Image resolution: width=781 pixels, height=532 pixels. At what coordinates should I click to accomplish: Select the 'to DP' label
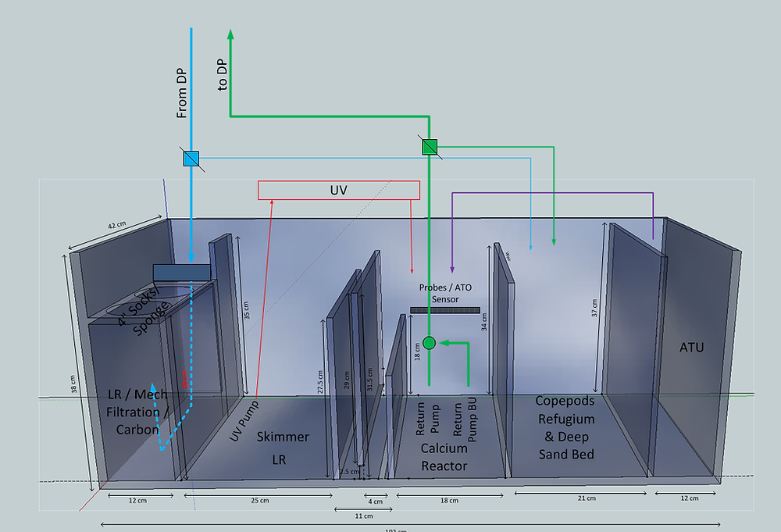click(222, 75)
